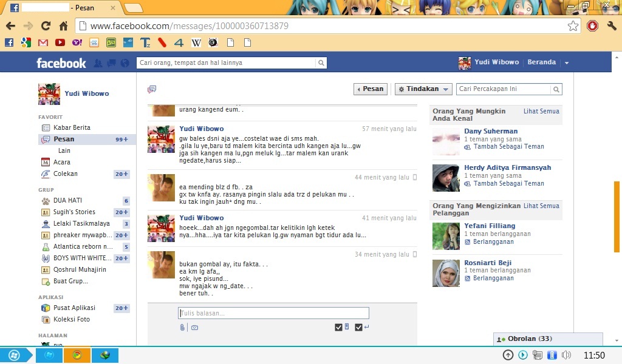This screenshot has height=364, width=622.
Task: Open the Lain messages folder
Action: pyautogui.click(x=64, y=150)
